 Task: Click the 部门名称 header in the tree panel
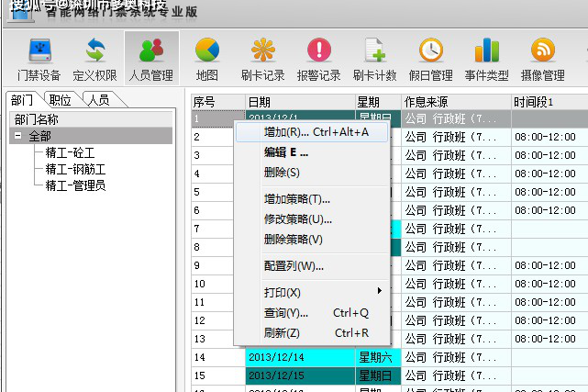(x=91, y=119)
